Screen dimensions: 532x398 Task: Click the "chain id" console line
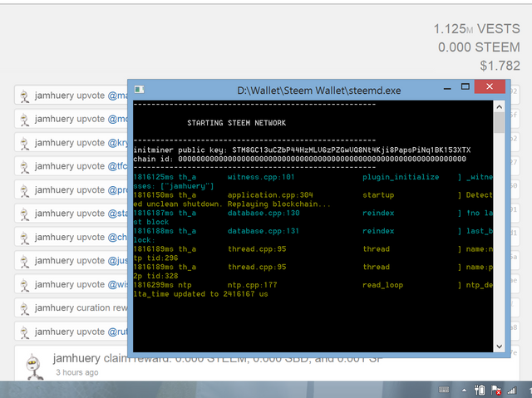click(299, 159)
